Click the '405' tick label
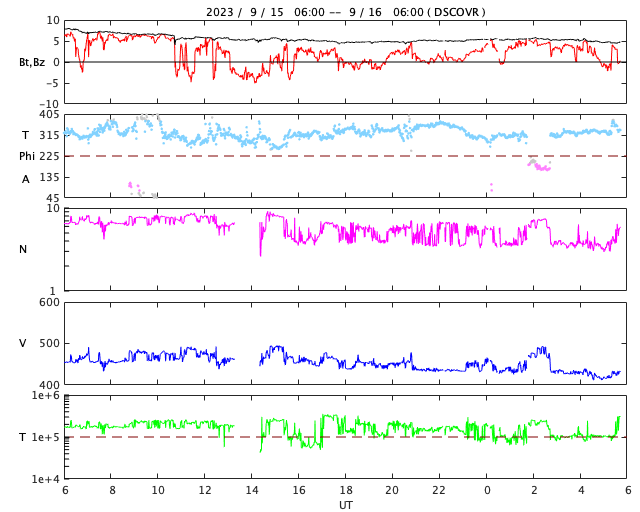The height and width of the screenshot is (512, 640). [49, 115]
